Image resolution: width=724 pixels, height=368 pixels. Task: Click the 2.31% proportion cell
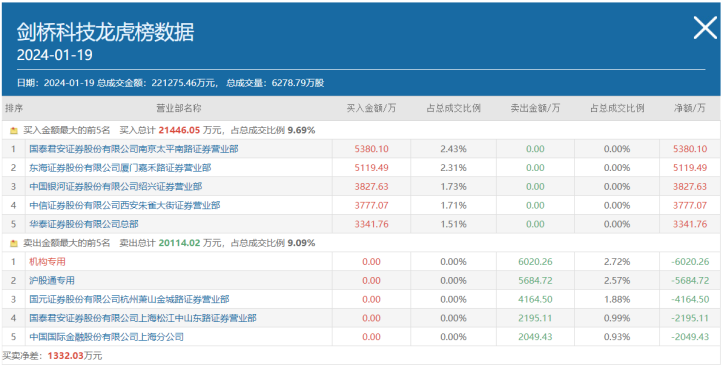453,168
